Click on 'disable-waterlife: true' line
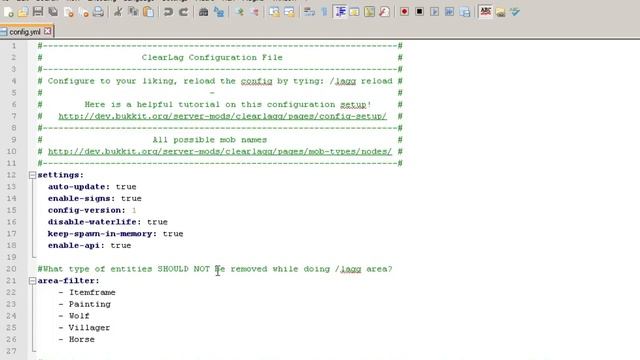 click(x=108, y=222)
